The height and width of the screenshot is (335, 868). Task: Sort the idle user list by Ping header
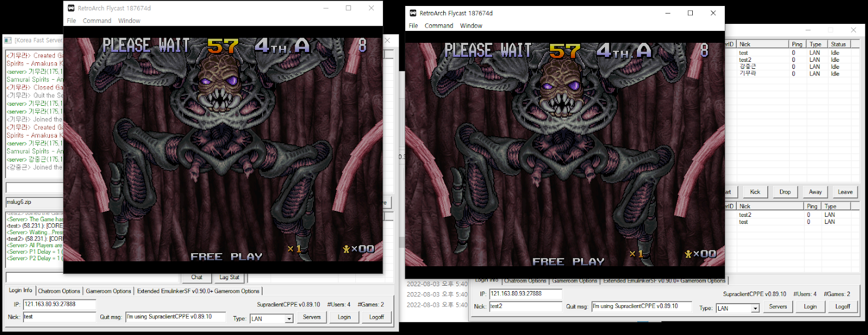797,44
